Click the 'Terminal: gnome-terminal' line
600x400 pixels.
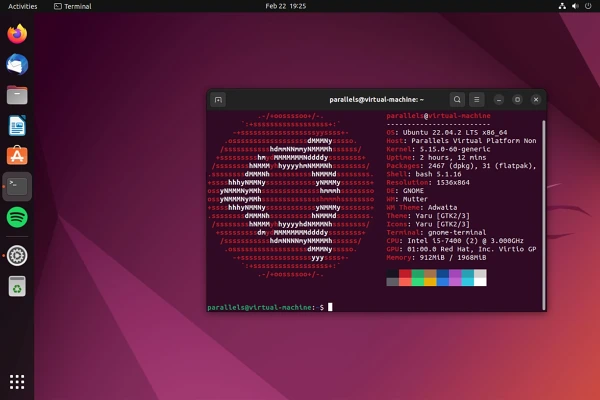(x=436, y=232)
